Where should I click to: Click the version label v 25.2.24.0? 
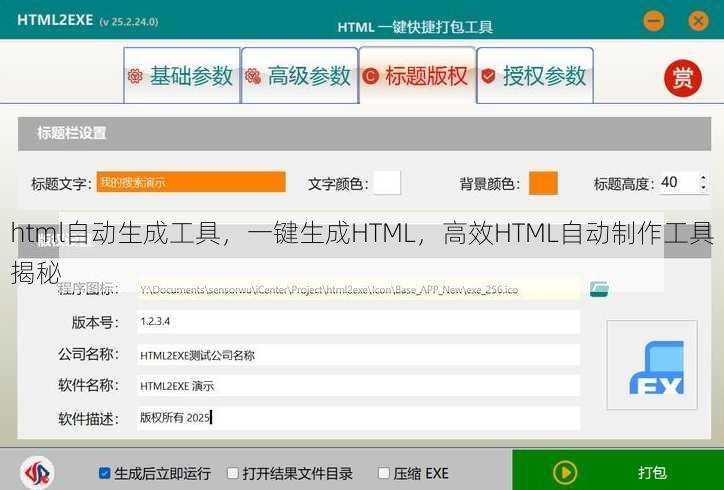pyautogui.click(x=128, y=22)
